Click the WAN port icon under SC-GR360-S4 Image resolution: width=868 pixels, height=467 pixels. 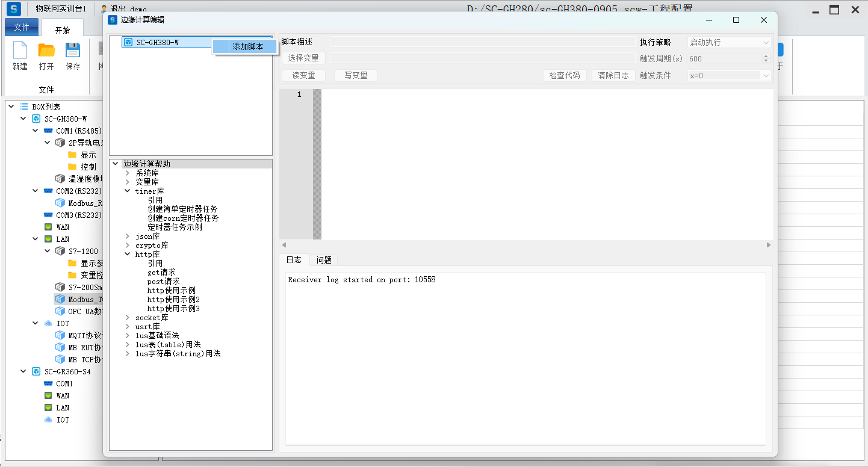[x=48, y=396]
